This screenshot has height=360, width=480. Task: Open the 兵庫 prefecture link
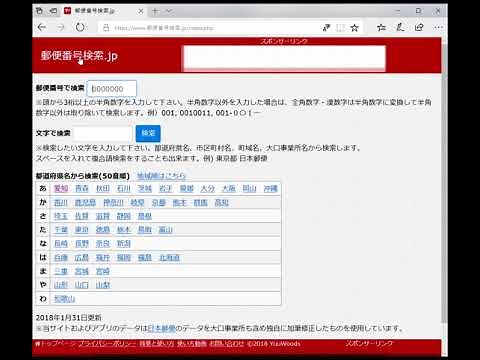point(61,258)
